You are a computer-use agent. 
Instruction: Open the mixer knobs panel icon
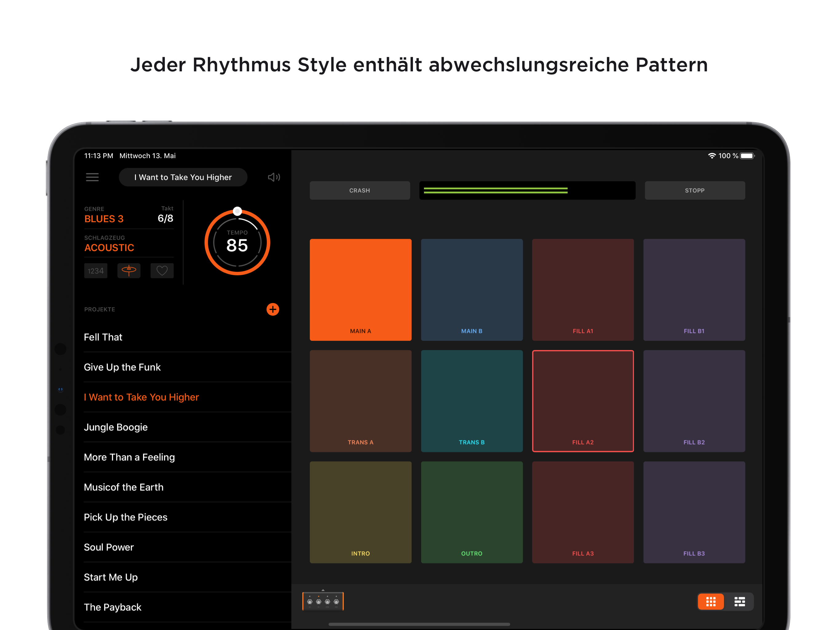323,601
